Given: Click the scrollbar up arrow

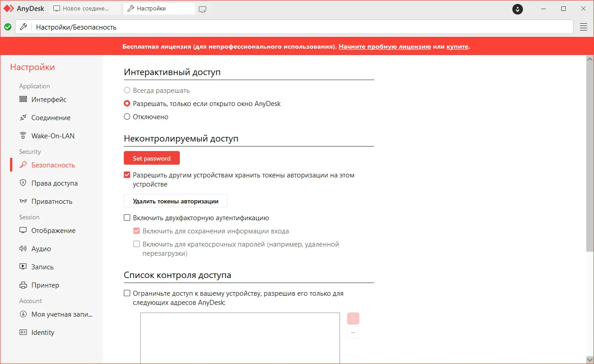Looking at the screenshot, I should coord(590,60).
